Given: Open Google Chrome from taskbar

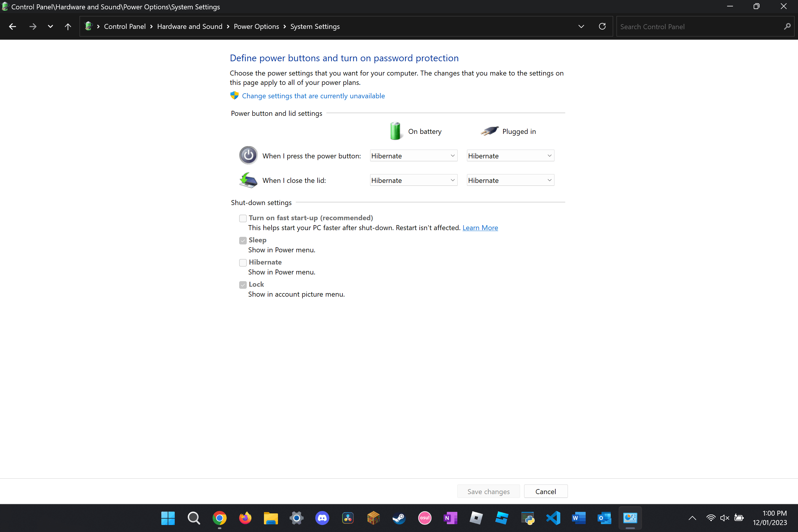Looking at the screenshot, I should [x=220, y=518].
